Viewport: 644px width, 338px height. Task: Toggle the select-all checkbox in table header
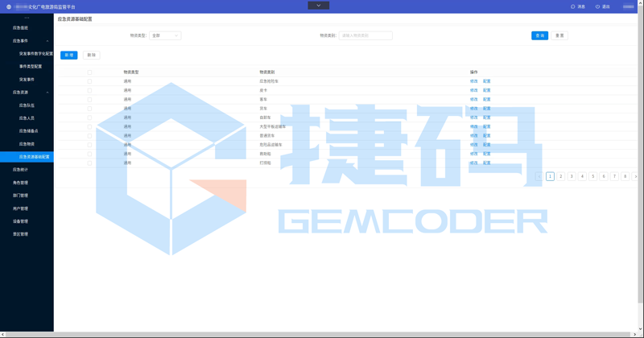(x=89, y=72)
